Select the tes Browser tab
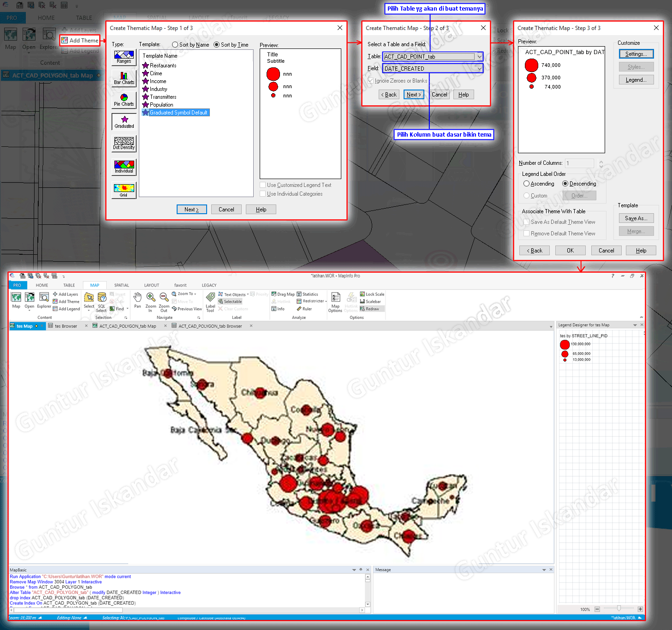 pos(65,325)
